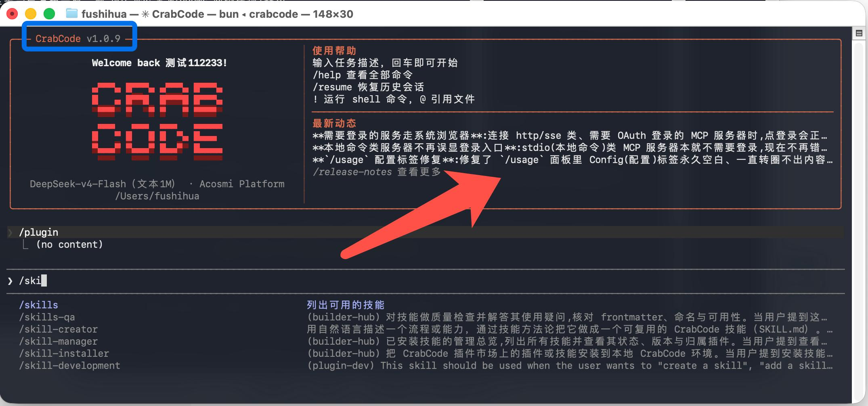
Task: Click the shell 命令 help line
Action: [x=394, y=99]
